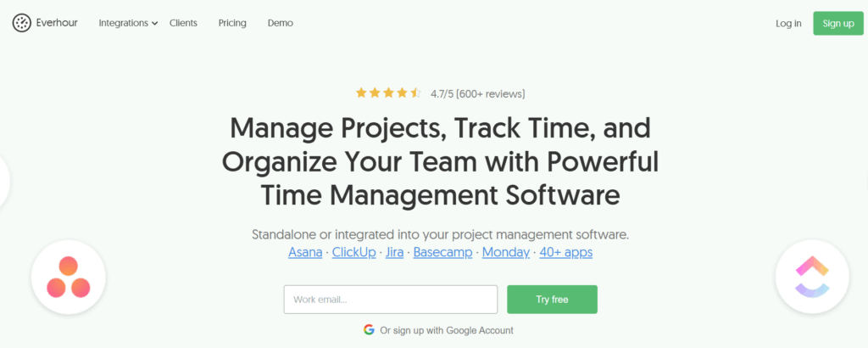Go to the Demo page

point(281,23)
